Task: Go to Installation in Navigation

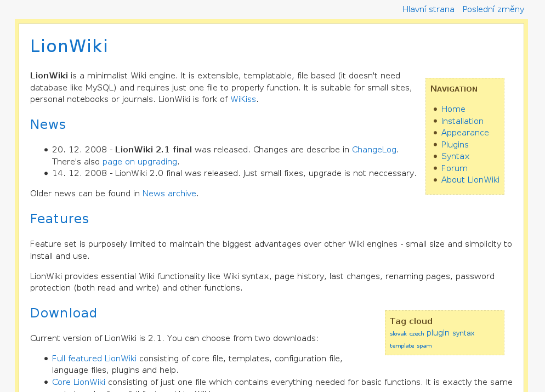Action: pyautogui.click(x=462, y=121)
